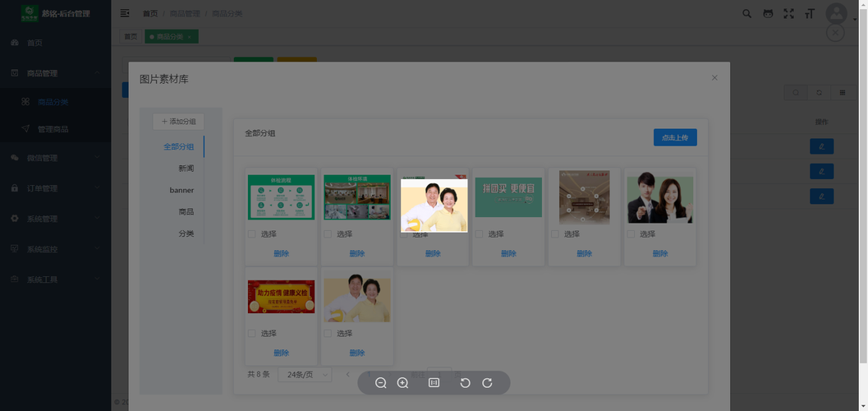
Task: Zoom in the previewed image
Action: point(403,383)
